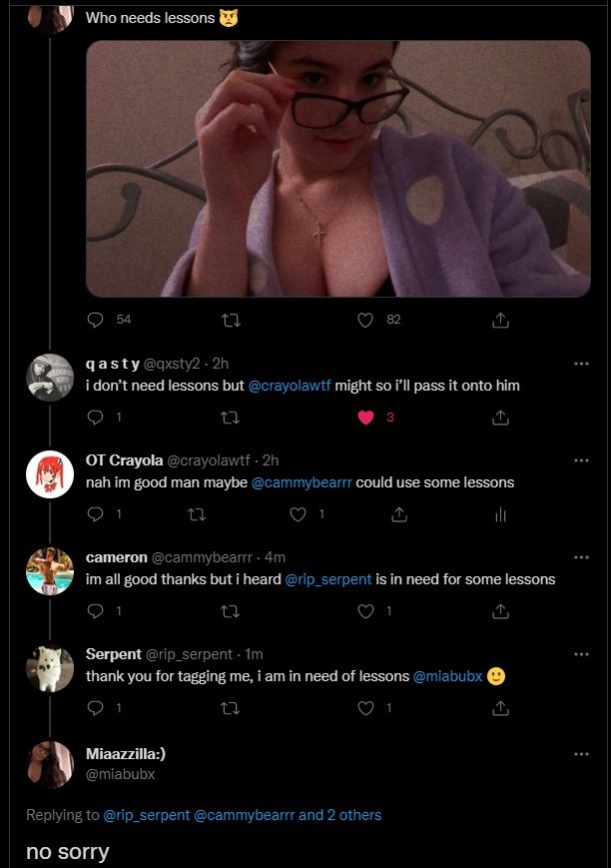Share the main photo tweet

click(500, 320)
